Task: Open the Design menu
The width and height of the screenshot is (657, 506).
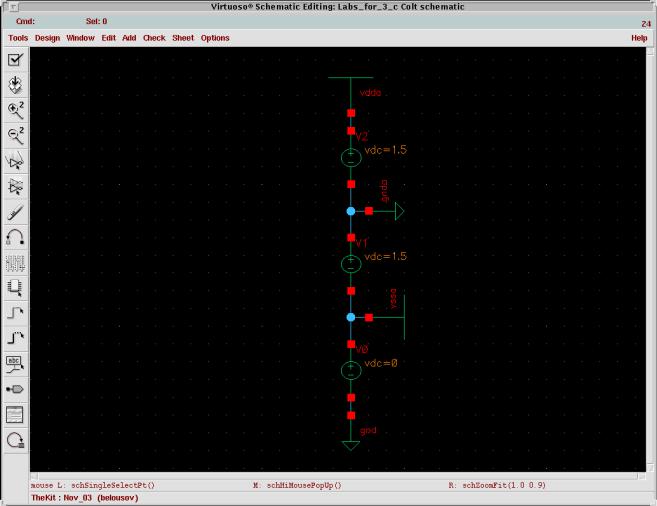Action: tap(47, 38)
